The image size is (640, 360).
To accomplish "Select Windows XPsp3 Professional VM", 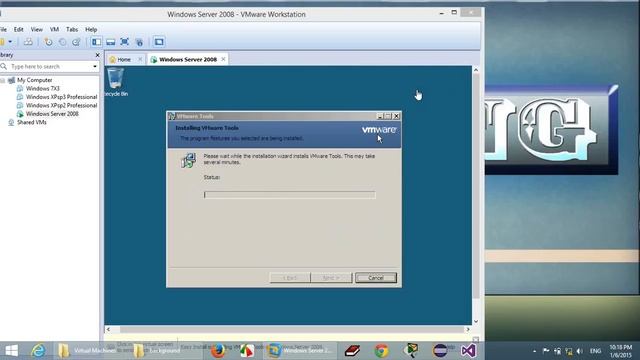I will pos(61,97).
